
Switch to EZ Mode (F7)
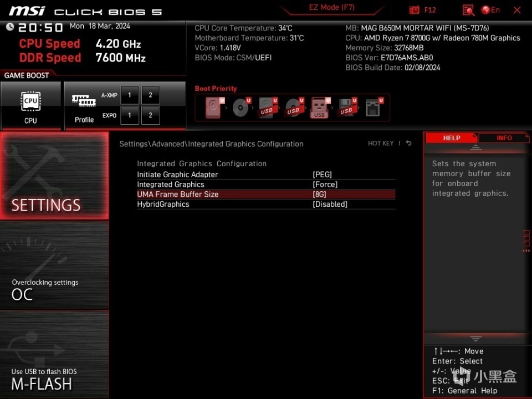(x=331, y=7)
